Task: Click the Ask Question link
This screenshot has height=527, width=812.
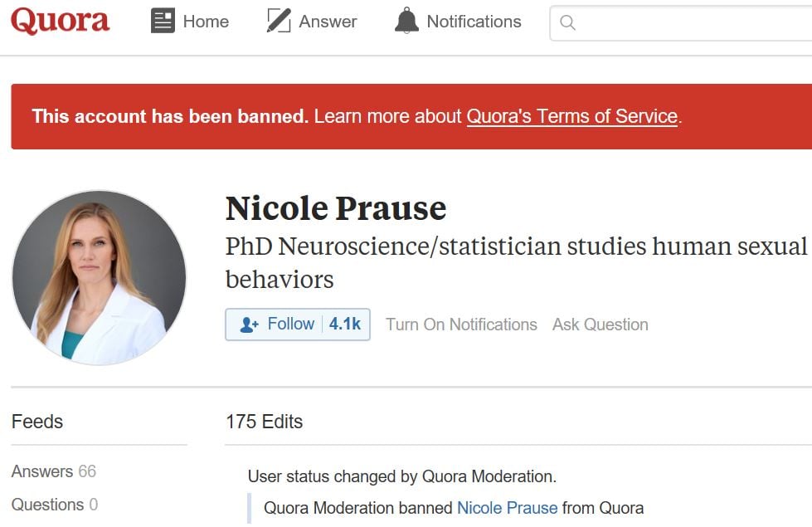Action: (x=600, y=324)
